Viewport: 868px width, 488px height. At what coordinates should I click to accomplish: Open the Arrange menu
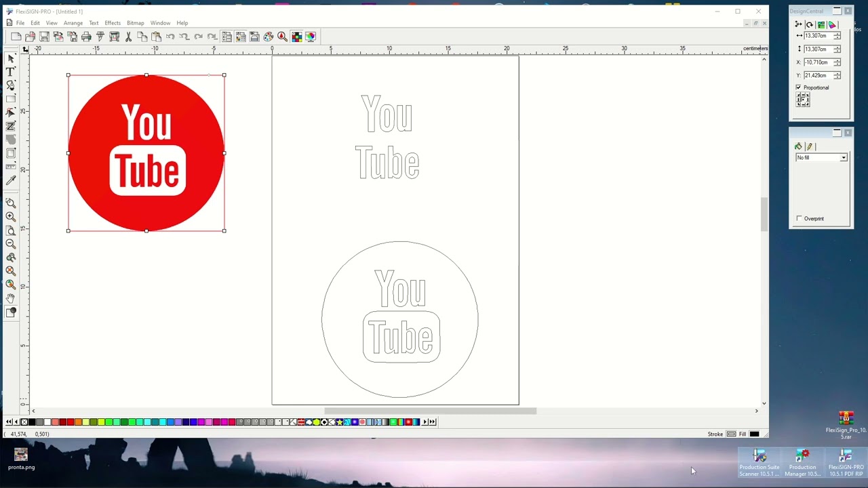click(x=73, y=23)
